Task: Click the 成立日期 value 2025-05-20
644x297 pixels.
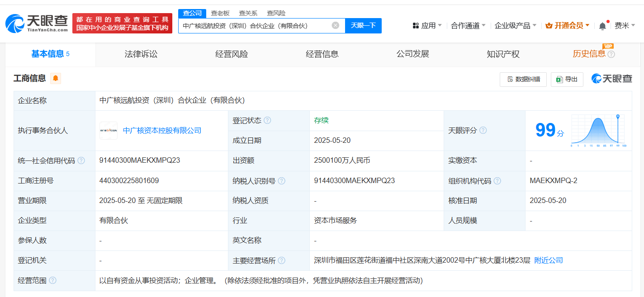Action: point(332,141)
